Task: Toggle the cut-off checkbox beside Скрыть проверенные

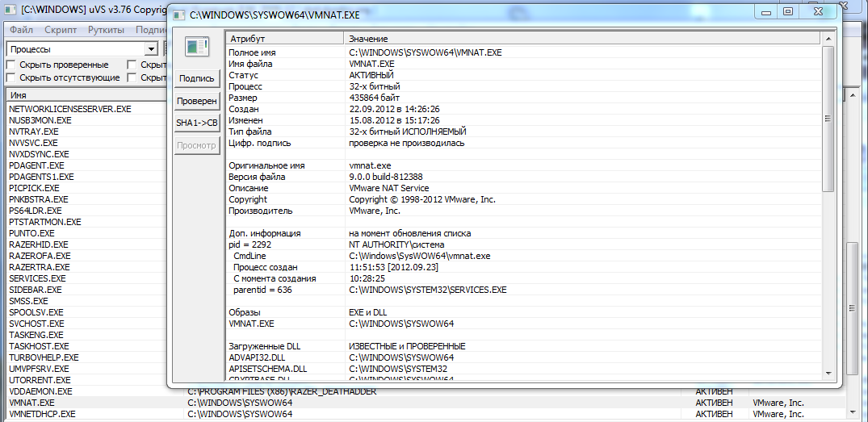Action: click(x=131, y=65)
